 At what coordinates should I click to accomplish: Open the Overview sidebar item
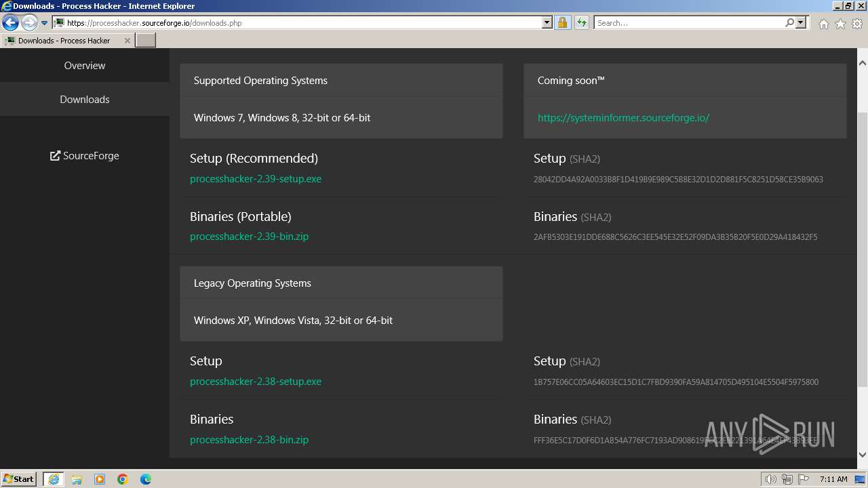[x=85, y=66]
